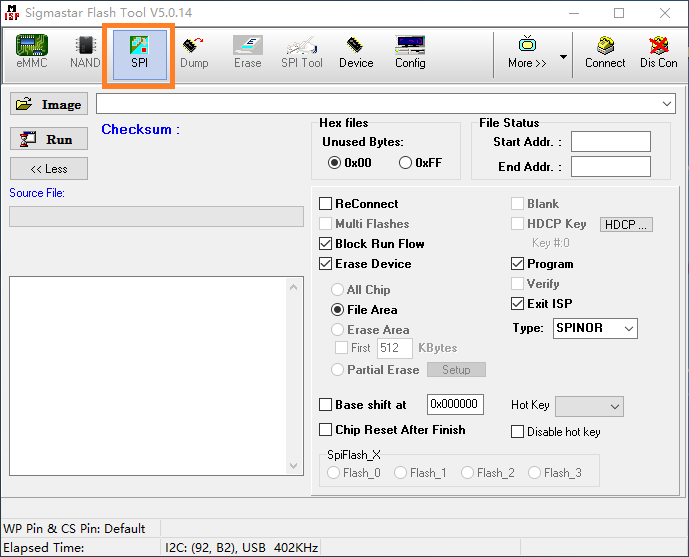
Task: Switch to the SPI toolbar icon
Action: [x=139, y=52]
